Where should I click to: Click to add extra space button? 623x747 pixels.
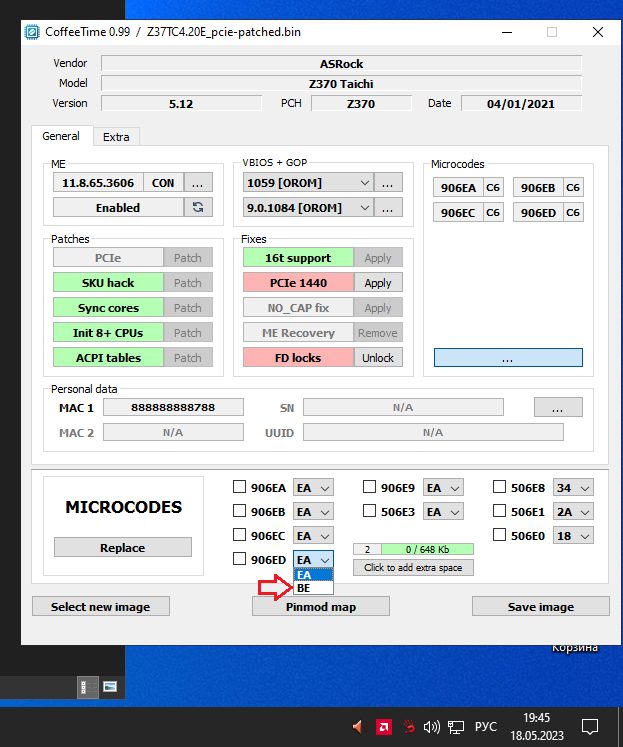click(x=413, y=567)
